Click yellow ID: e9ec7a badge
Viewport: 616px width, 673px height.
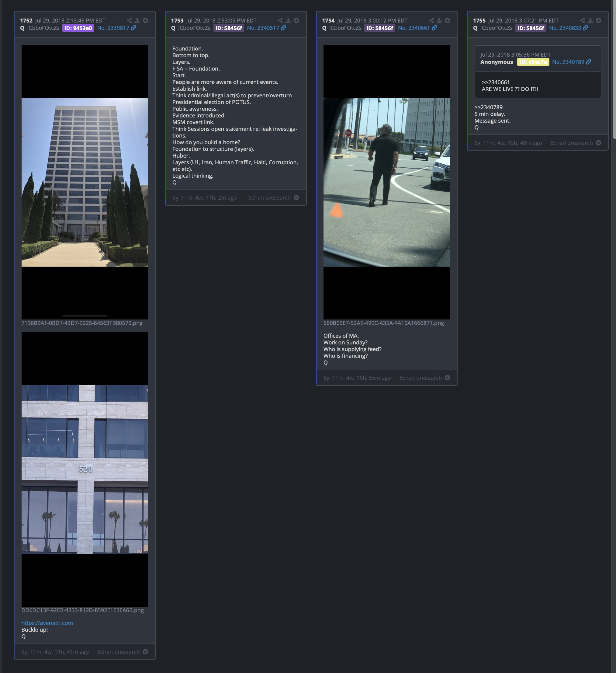(x=533, y=62)
